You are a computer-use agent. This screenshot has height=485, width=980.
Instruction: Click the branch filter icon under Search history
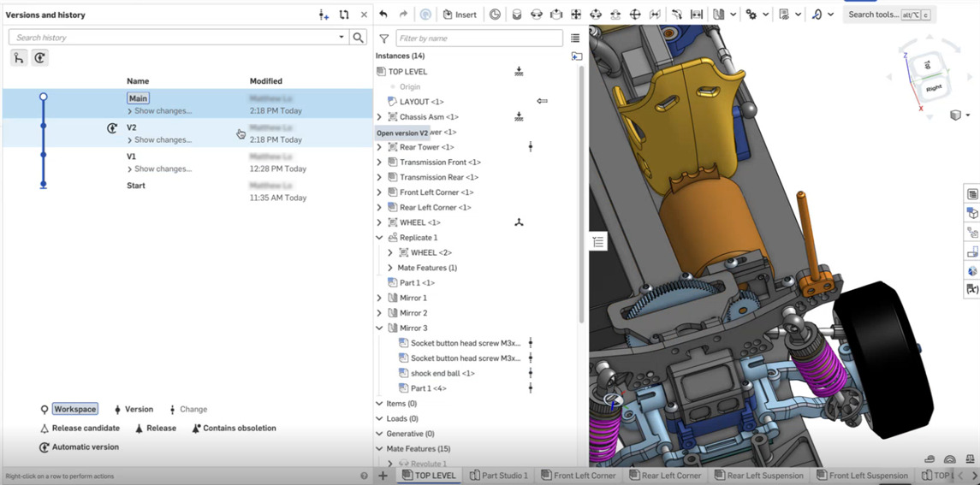19,58
